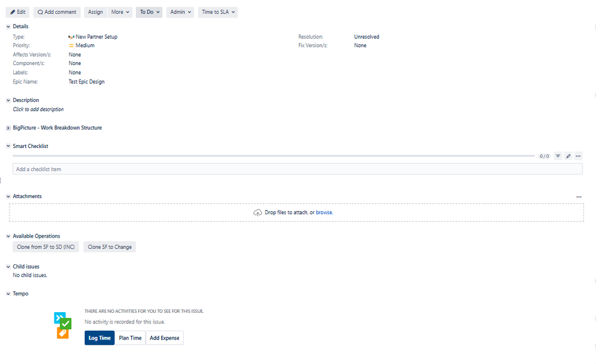Collapse the Smart Checklist section
Image resolution: width=596 pixels, height=364 pixels.
pos(8,146)
